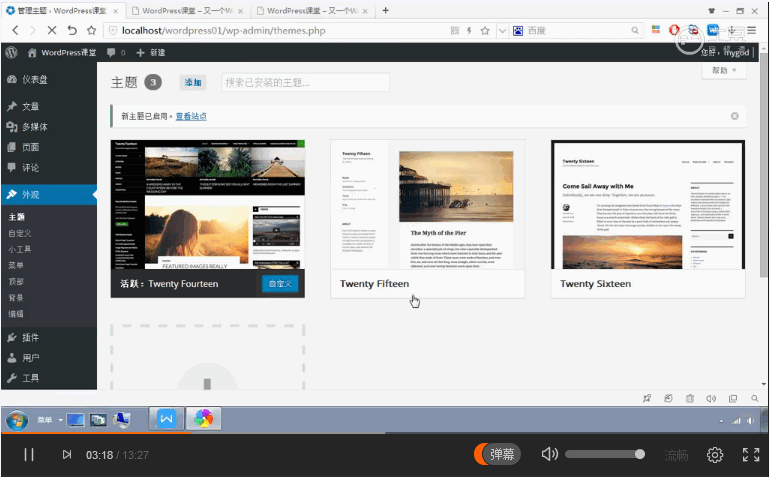The height and width of the screenshot is (477, 769).
Task: Expand the 帮助 help dropdown
Action: tap(724, 71)
